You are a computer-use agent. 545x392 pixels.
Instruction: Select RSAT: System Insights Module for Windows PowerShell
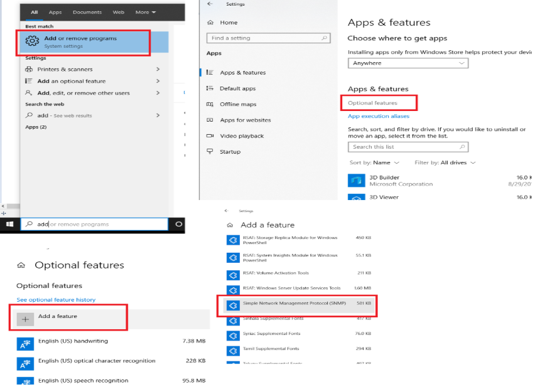[x=290, y=258]
